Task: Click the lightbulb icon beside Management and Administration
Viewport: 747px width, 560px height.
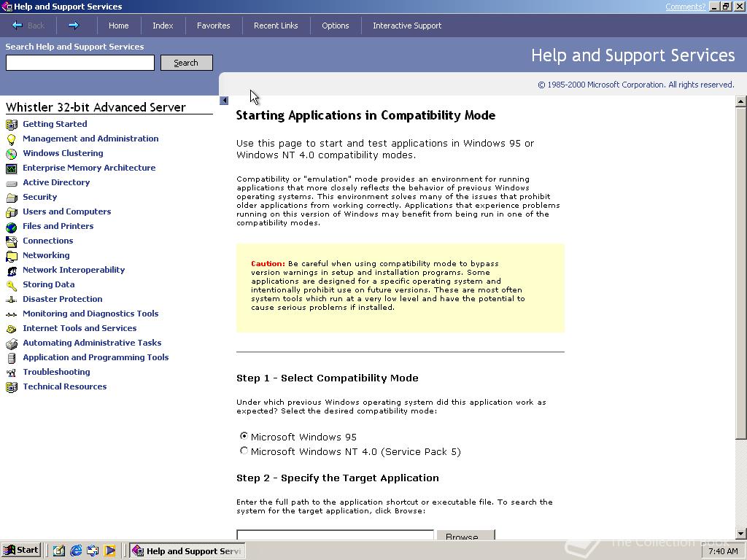Action: [x=12, y=139]
